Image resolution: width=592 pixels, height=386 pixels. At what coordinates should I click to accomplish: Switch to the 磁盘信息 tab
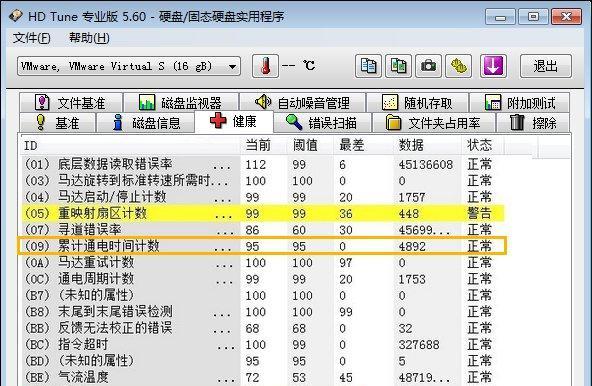pyautogui.click(x=146, y=122)
